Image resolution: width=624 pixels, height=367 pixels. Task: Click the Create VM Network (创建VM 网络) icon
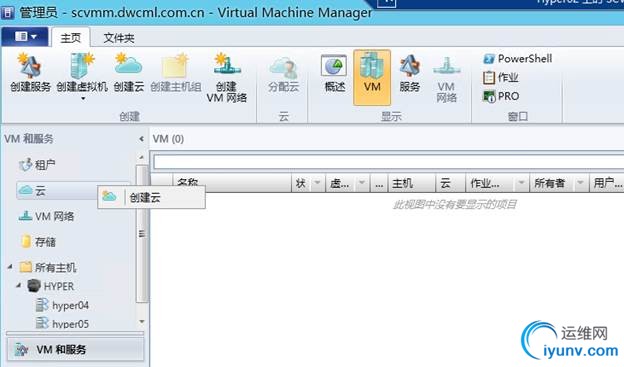tap(226, 78)
